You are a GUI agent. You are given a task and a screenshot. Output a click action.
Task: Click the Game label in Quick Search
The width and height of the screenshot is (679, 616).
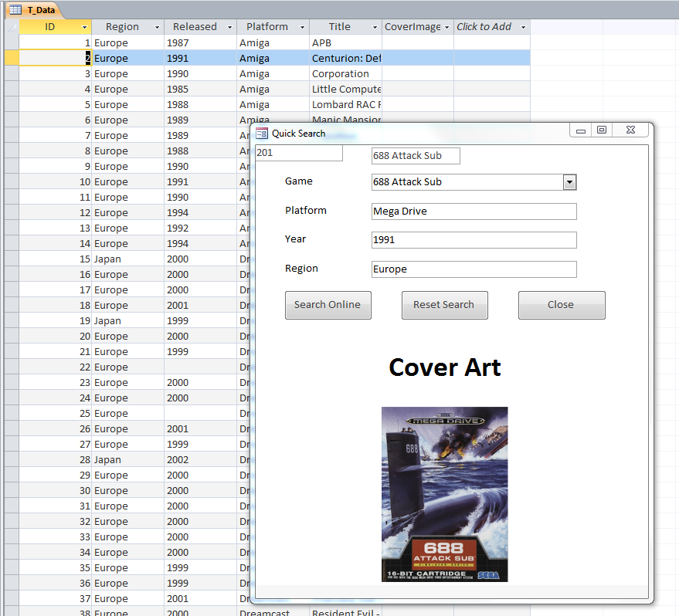pos(299,181)
